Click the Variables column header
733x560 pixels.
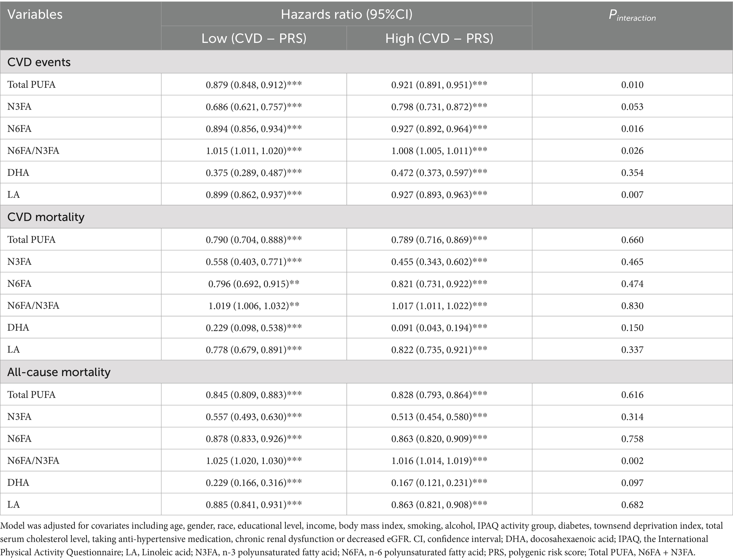[35, 15]
